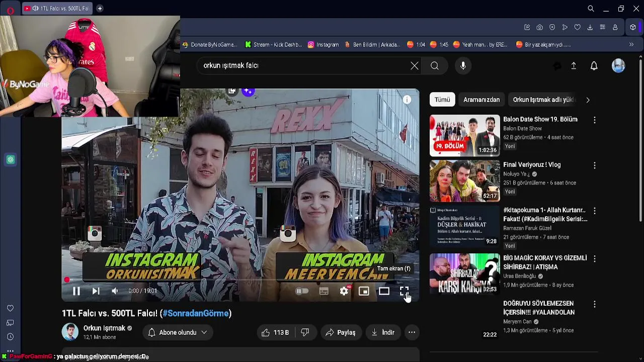Clear the YouTube search box
This screenshot has width=644, height=362.
(414, 65)
